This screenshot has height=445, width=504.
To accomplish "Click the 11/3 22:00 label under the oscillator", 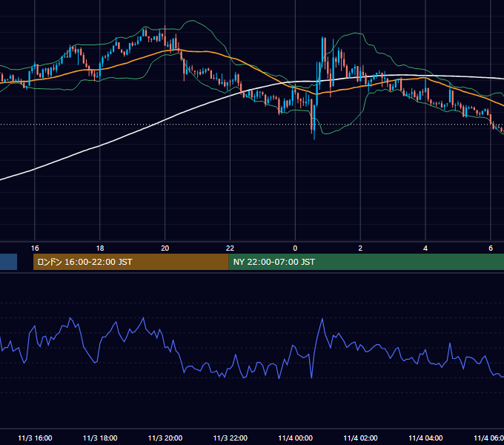I will point(231,438).
